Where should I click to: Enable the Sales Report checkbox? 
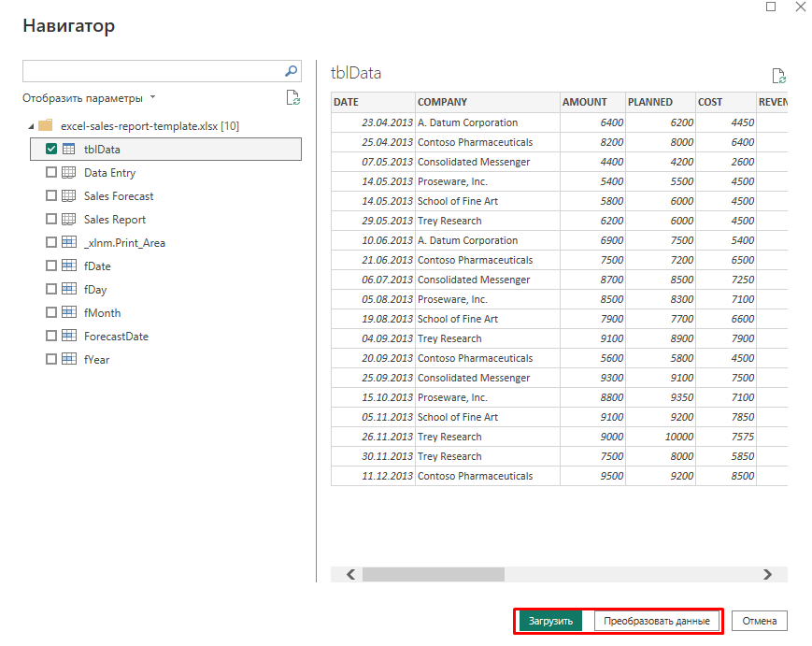tap(51, 220)
